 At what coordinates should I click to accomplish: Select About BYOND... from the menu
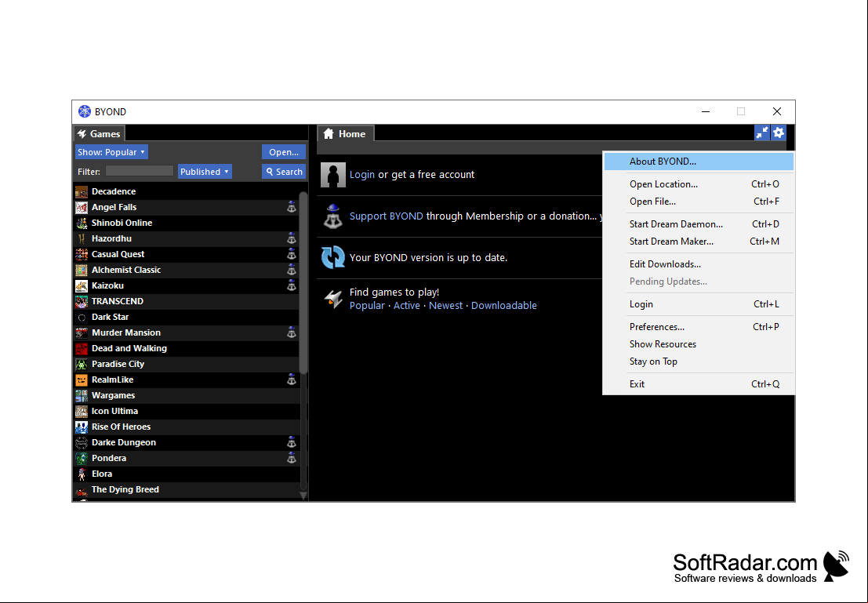(x=699, y=162)
